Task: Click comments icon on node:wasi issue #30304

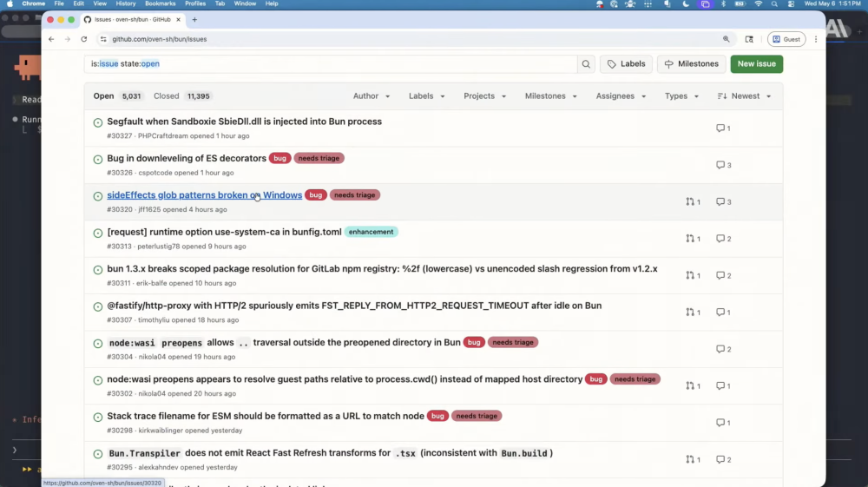Action: tap(724, 349)
